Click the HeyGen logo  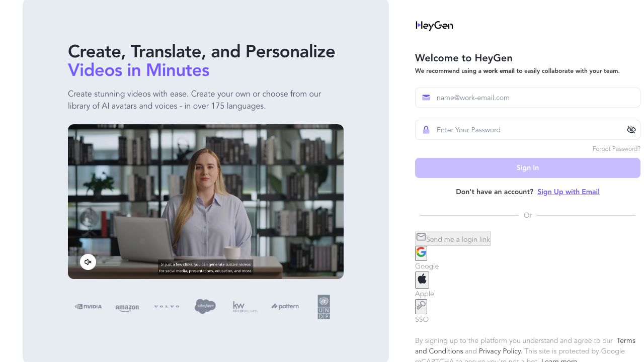coord(434,26)
